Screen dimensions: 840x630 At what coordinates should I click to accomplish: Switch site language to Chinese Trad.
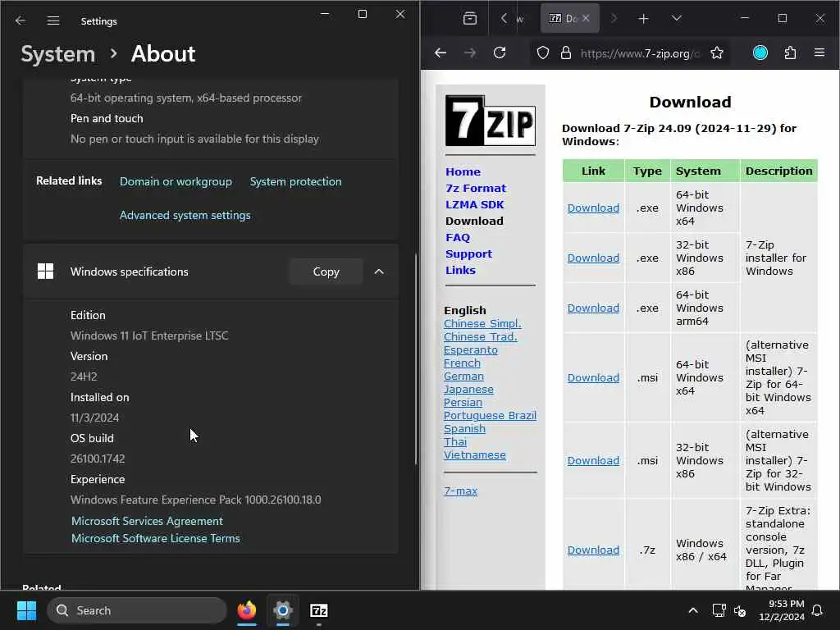480,337
